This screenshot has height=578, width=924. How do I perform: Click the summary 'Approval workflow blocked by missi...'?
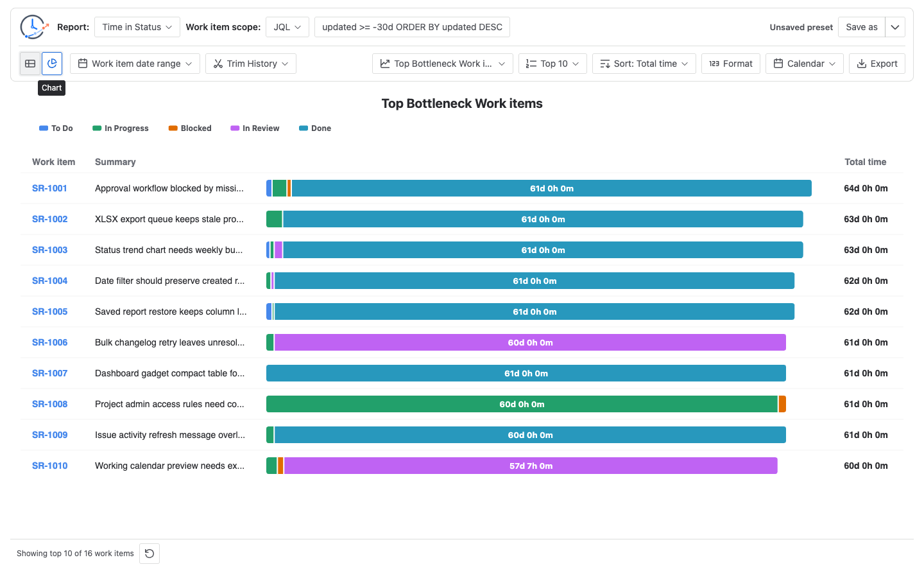[169, 188]
